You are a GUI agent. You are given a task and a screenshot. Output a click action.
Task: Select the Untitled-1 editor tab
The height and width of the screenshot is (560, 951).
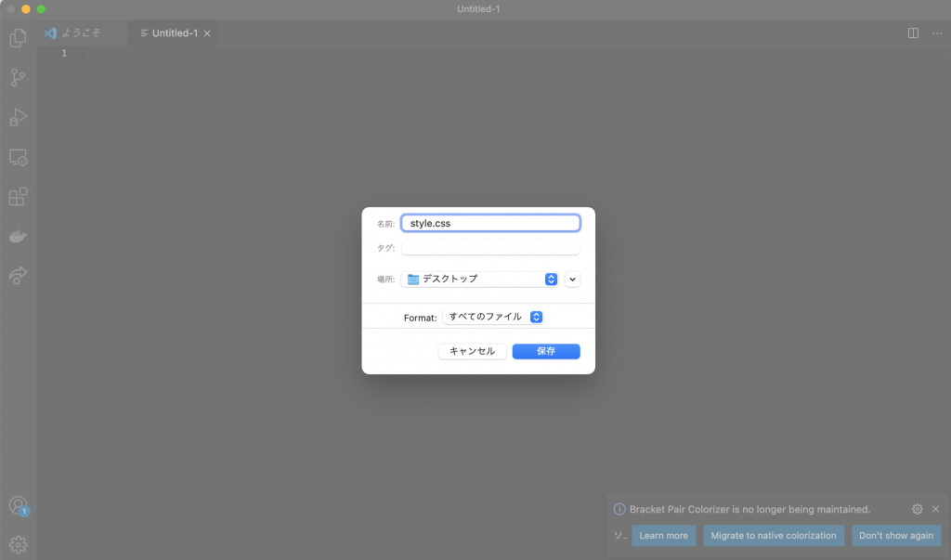click(174, 33)
